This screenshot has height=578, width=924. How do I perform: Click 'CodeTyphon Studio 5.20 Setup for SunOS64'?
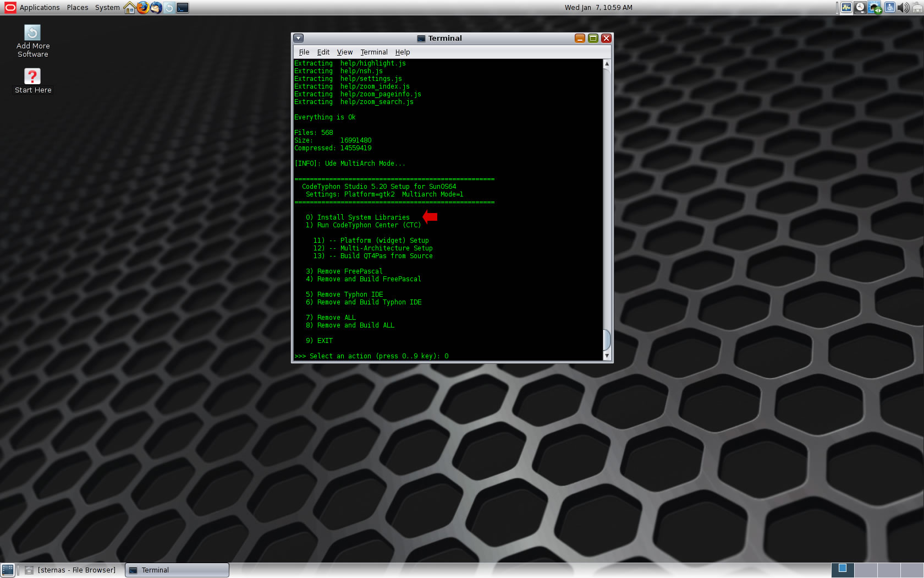point(379,187)
